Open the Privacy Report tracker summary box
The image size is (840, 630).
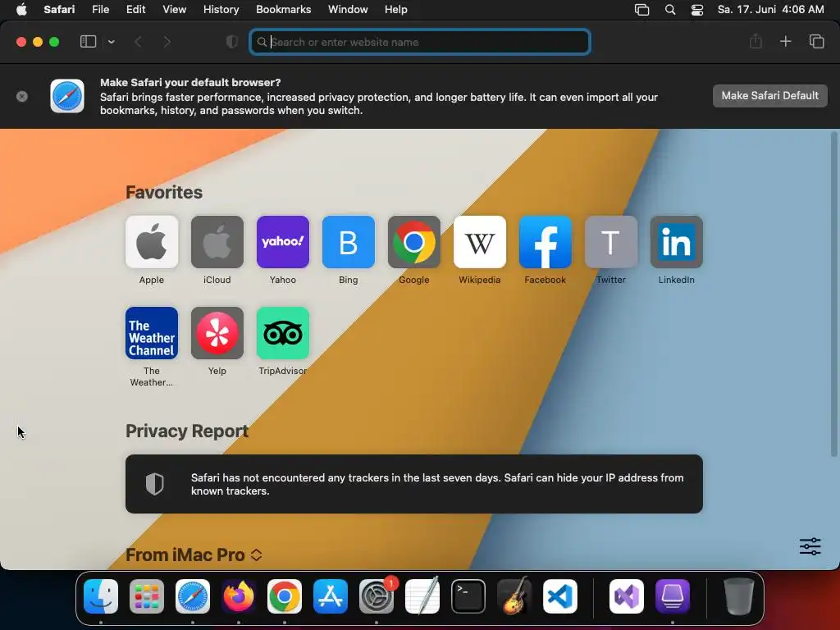point(414,484)
